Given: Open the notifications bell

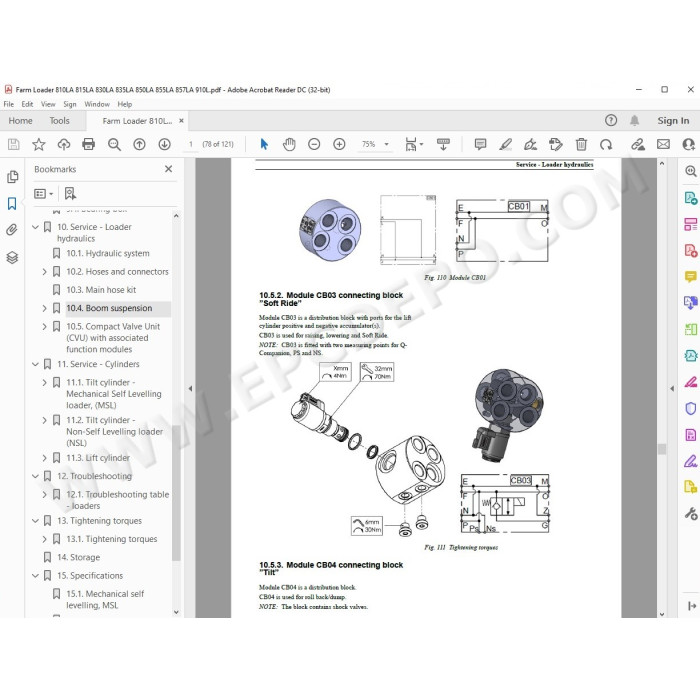Looking at the screenshot, I should [634, 120].
